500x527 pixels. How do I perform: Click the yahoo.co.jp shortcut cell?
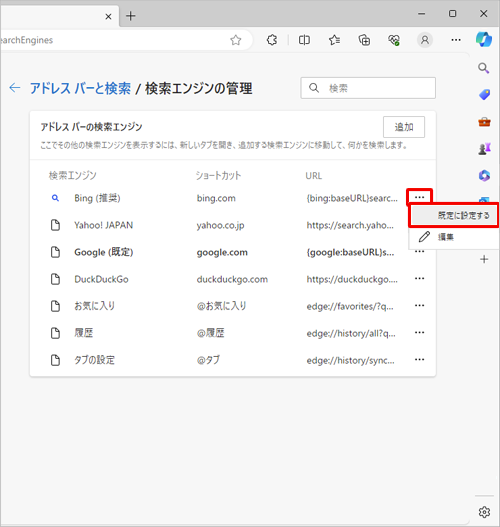(220, 225)
